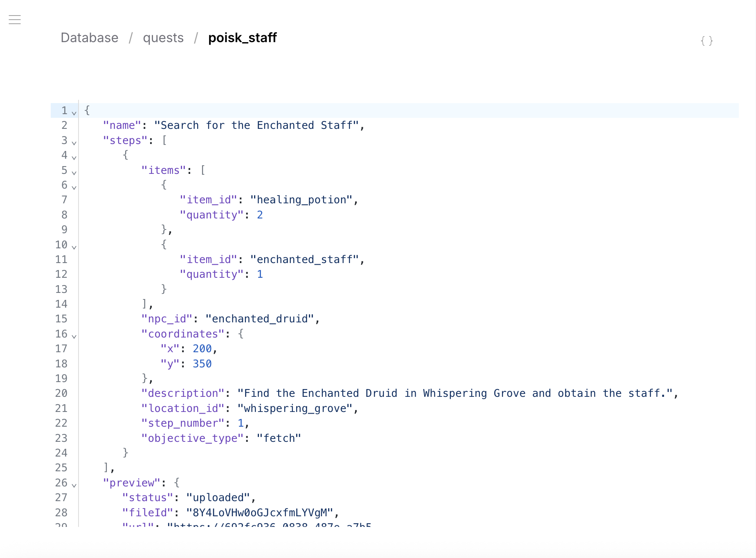The width and height of the screenshot is (756, 558).
Task: Collapse the enchanted_staff item object
Action: 74,247
